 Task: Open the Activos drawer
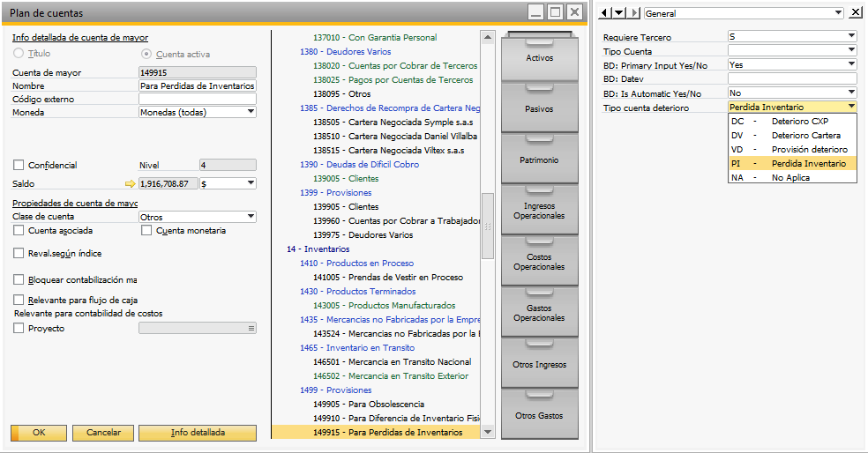click(539, 57)
